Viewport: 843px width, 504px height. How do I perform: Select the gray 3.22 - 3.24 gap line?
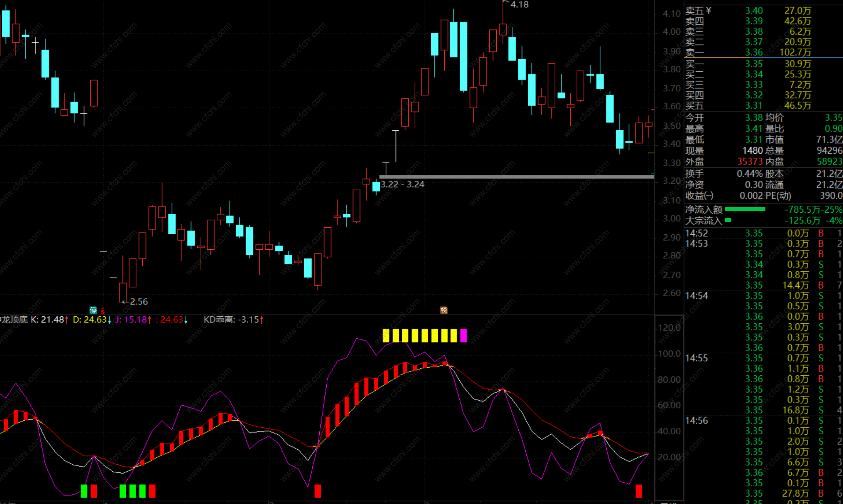[517, 177]
